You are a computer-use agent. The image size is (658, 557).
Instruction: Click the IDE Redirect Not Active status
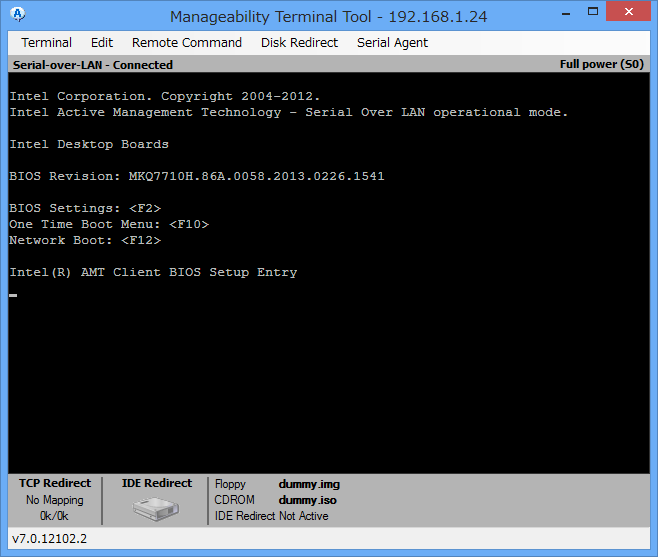tap(272, 516)
